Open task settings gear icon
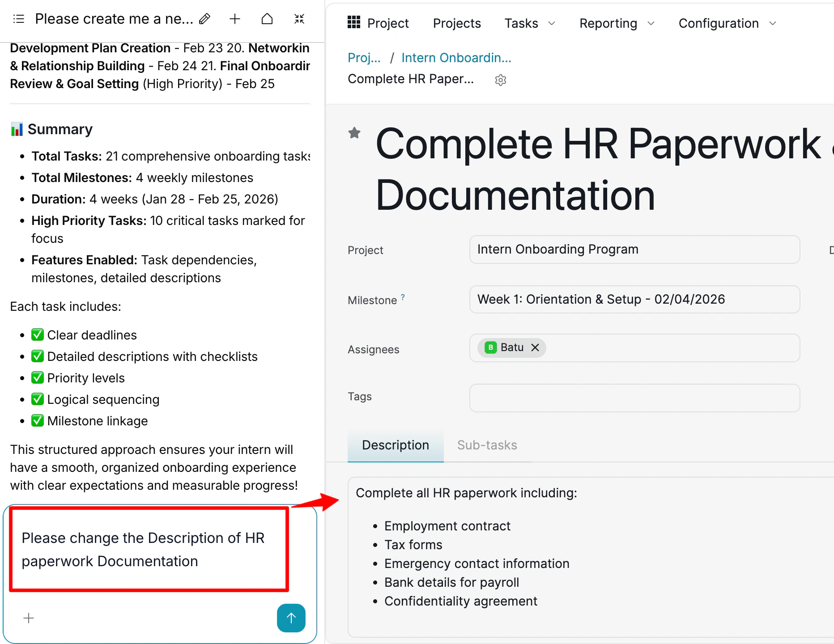This screenshot has width=834, height=644. coord(501,80)
